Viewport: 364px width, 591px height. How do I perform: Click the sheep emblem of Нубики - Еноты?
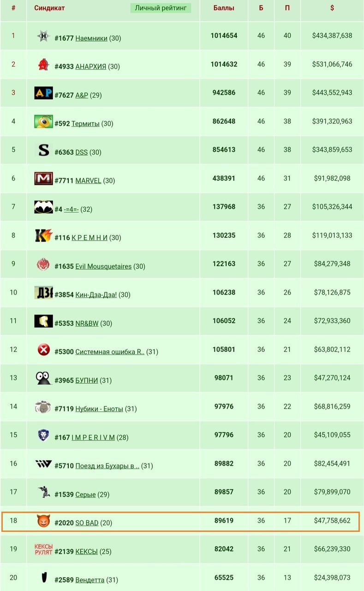point(43,407)
